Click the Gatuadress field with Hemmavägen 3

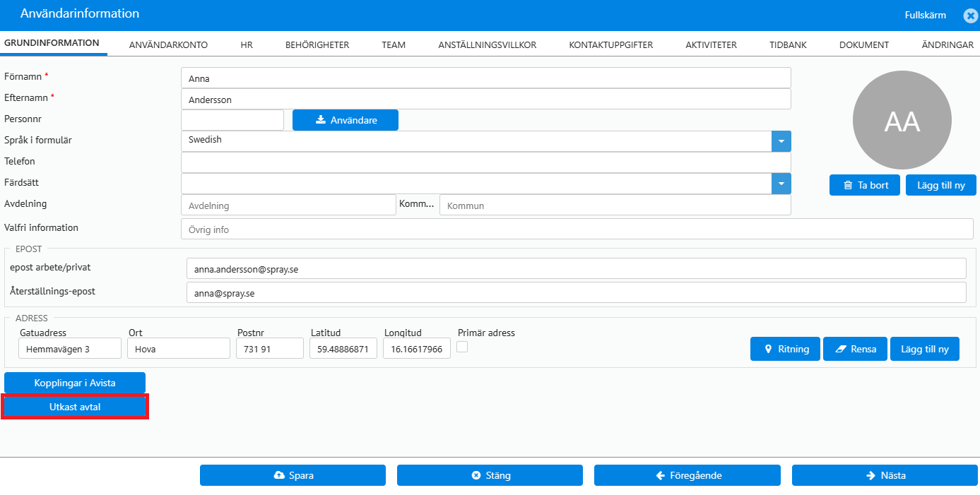(70, 348)
